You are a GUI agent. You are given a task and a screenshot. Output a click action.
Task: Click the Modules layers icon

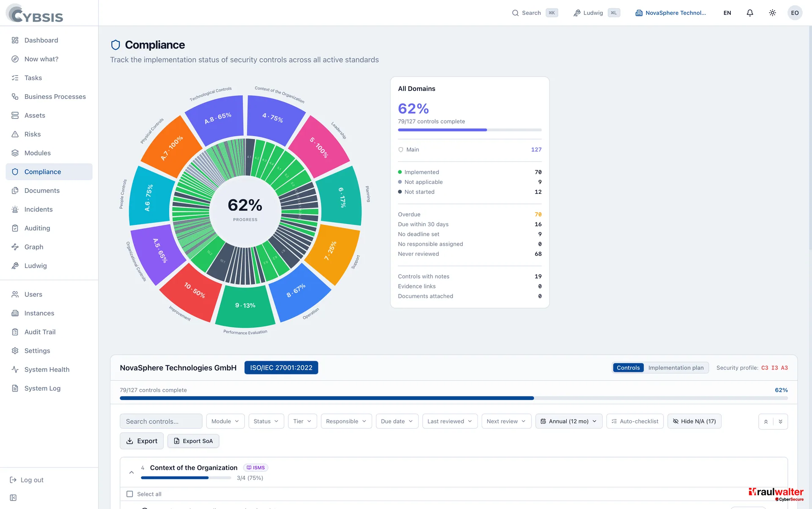click(x=15, y=153)
